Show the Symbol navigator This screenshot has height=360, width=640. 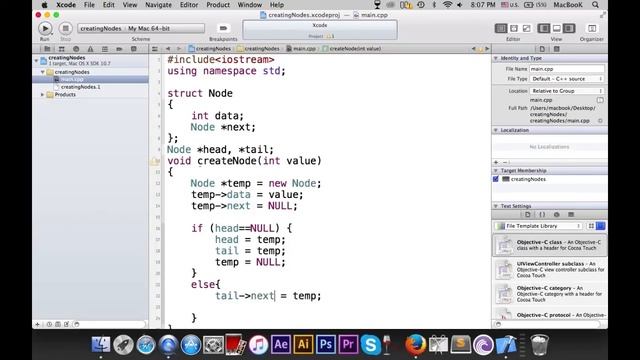[62, 49]
